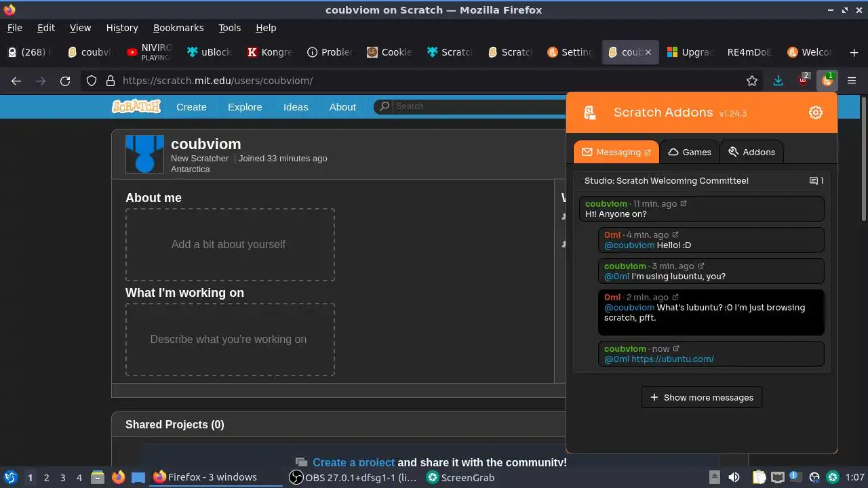Open the View menu

tap(80, 28)
